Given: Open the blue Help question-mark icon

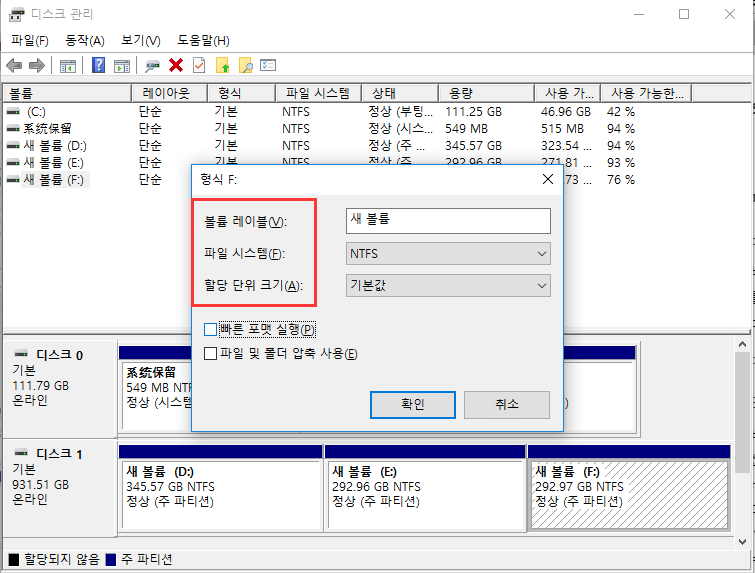Looking at the screenshot, I should tap(98, 65).
